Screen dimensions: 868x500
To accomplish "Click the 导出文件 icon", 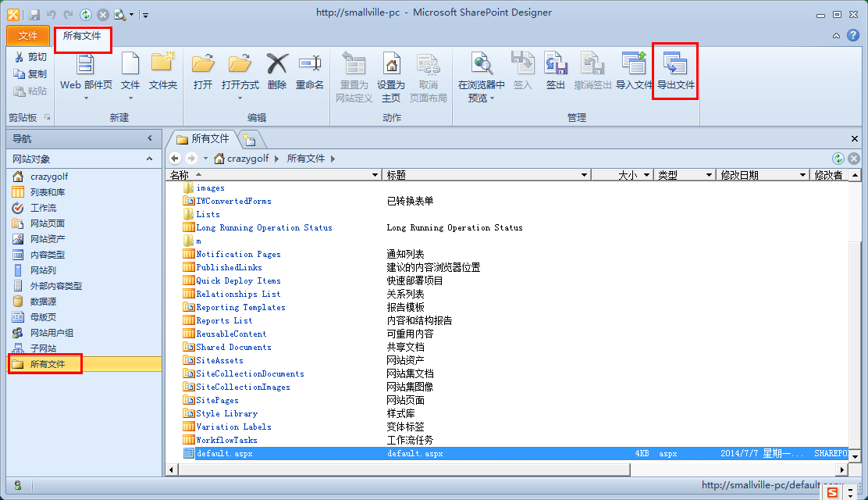I will [675, 62].
